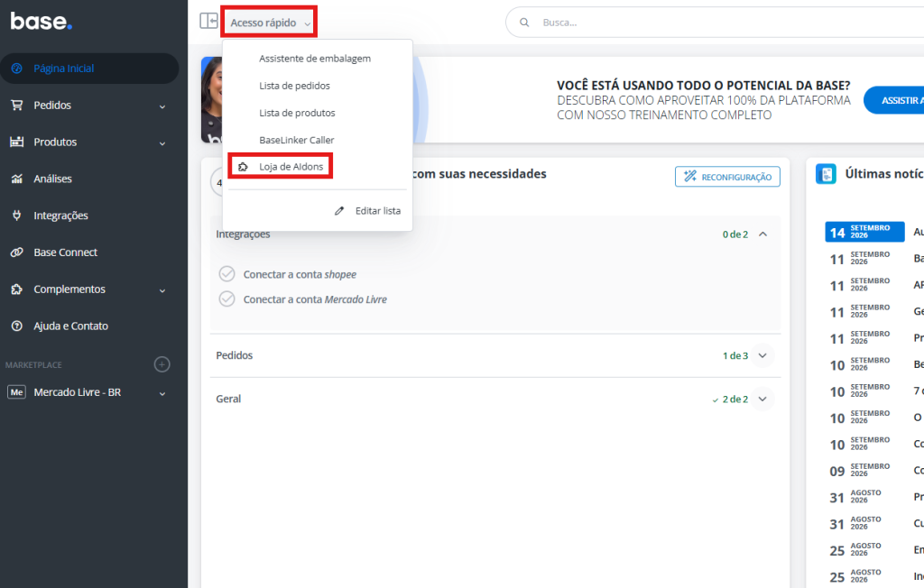Click the blue news icon by Últimas notícias
924x588 pixels.
pos(827,174)
